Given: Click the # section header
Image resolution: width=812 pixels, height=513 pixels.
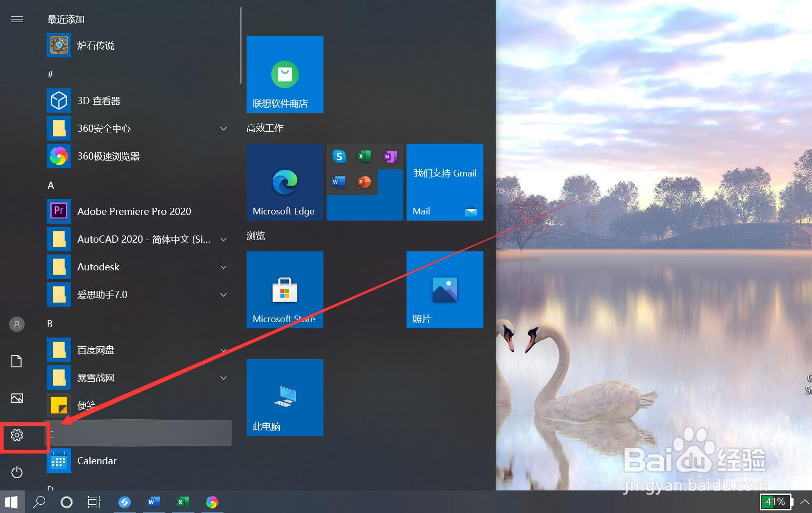Looking at the screenshot, I should (x=50, y=74).
